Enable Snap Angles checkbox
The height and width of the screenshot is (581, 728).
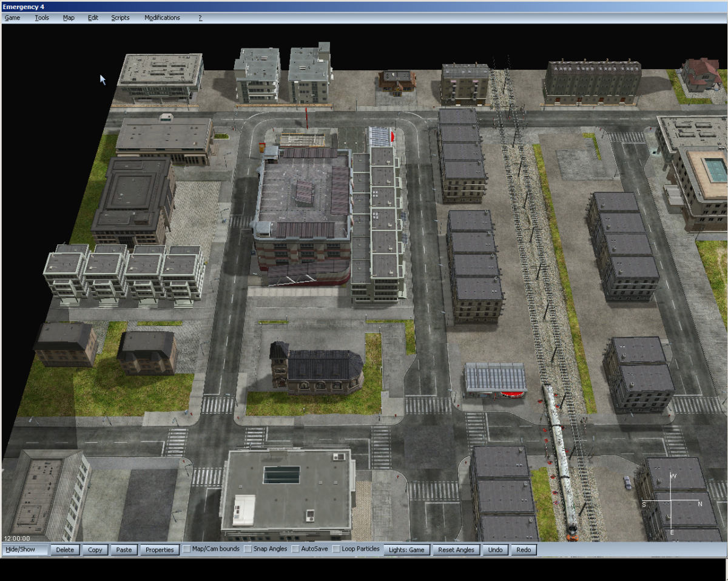pyautogui.click(x=248, y=549)
